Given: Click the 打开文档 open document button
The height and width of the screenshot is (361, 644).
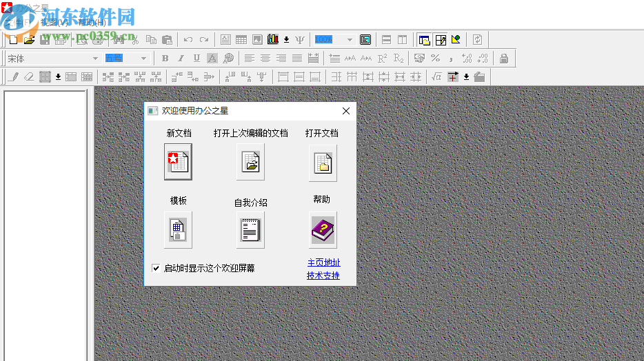Looking at the screenshot, I should [x=323, y=163].
